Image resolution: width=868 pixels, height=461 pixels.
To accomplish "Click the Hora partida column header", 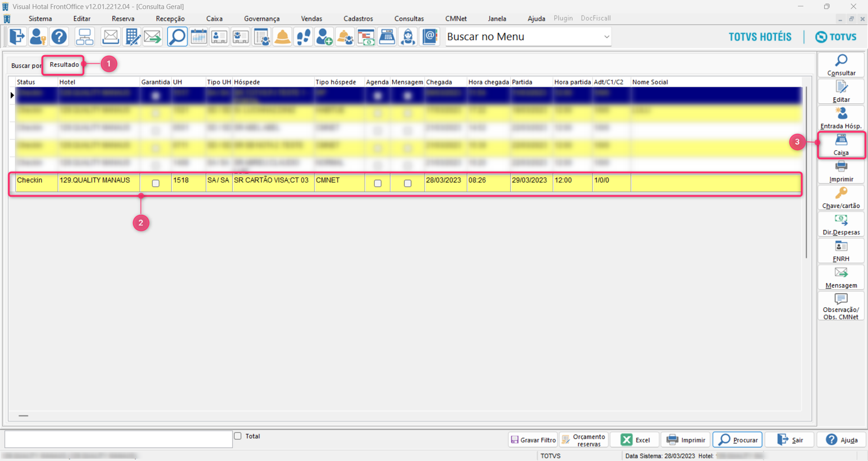I will pos(572,82).
